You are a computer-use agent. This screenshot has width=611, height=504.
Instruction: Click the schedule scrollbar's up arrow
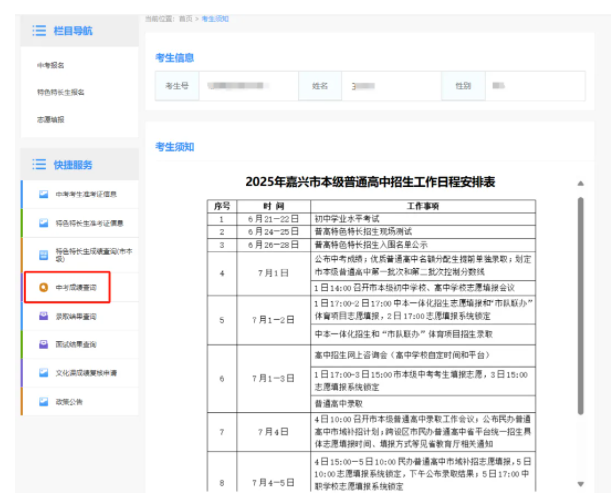580,184
